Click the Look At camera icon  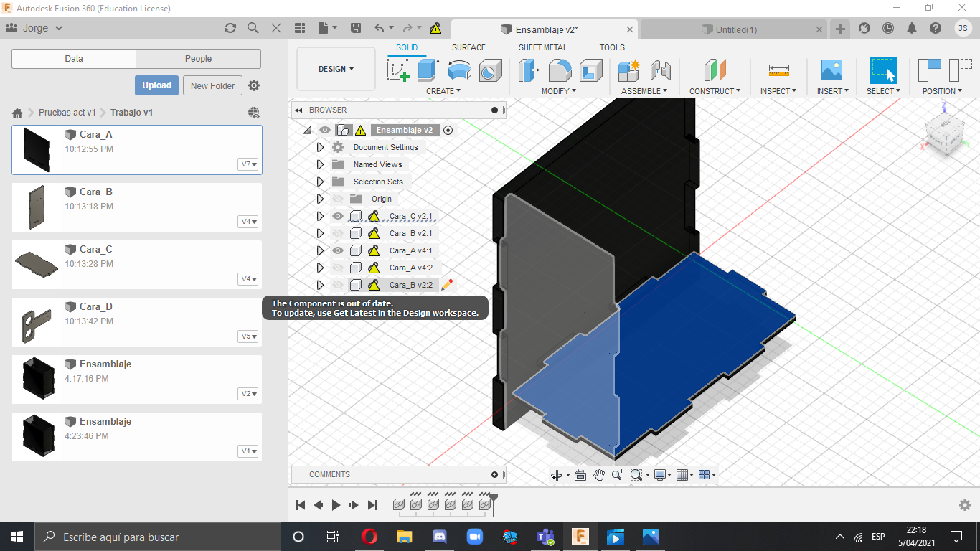point(580,475)
